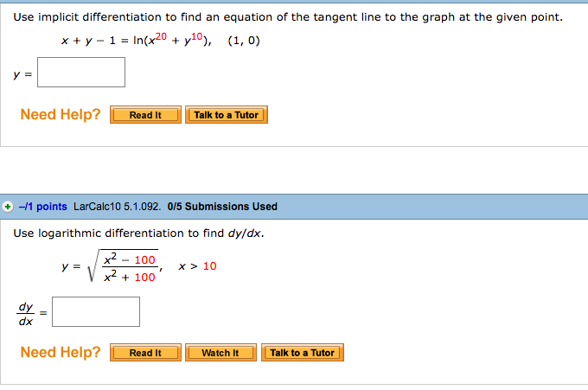Open Read It for the logarithmic differentiation problem
Viewport: 588px width, 390px height.
click(145, 353)
